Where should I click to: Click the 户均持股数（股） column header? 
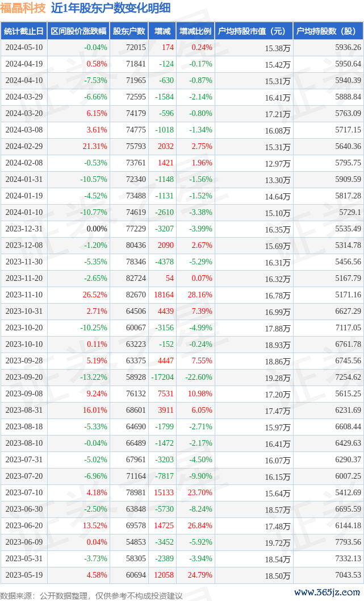coord(329,31)
